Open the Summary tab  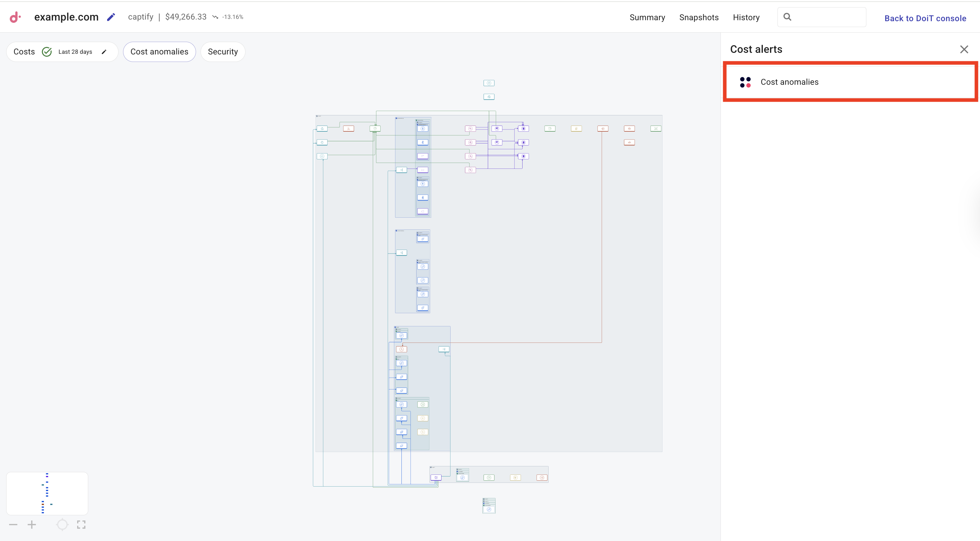point(647,18)
